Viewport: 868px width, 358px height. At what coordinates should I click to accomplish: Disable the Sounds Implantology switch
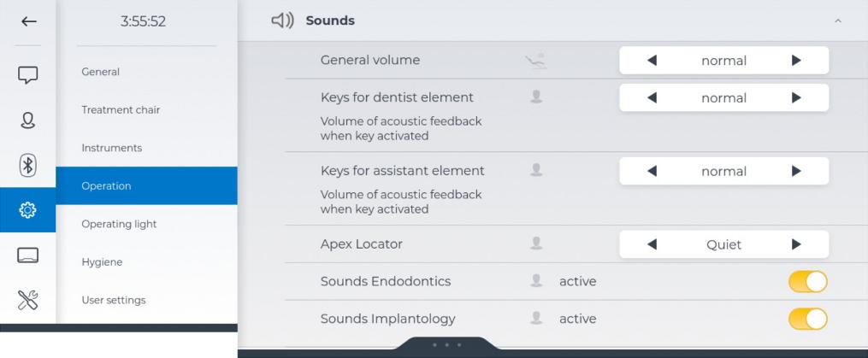point(807,319)
